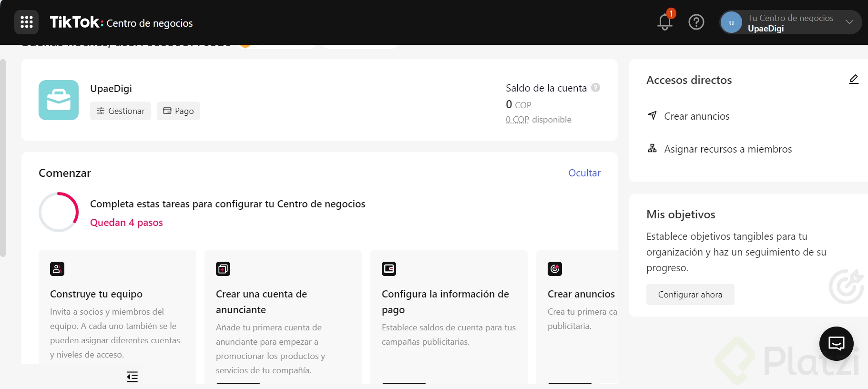This screenshot has height=389, width=868.
Task: Click the Construye tu equipo card title
Action: click(x=96, y=294)
